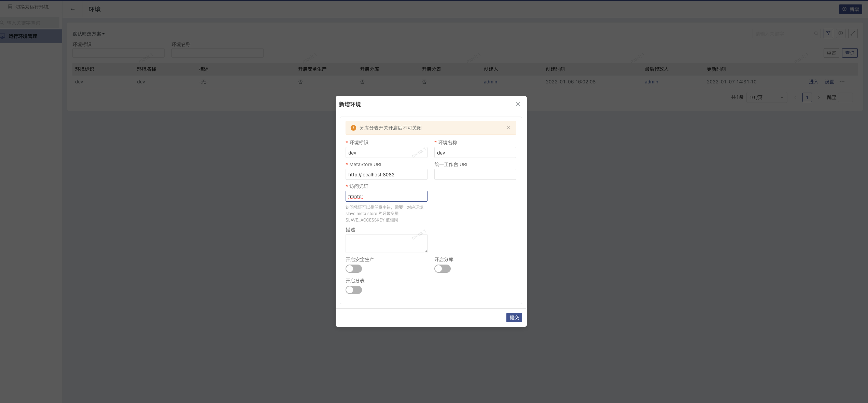Open more actions ellipsis for dev row

(842, 81)
